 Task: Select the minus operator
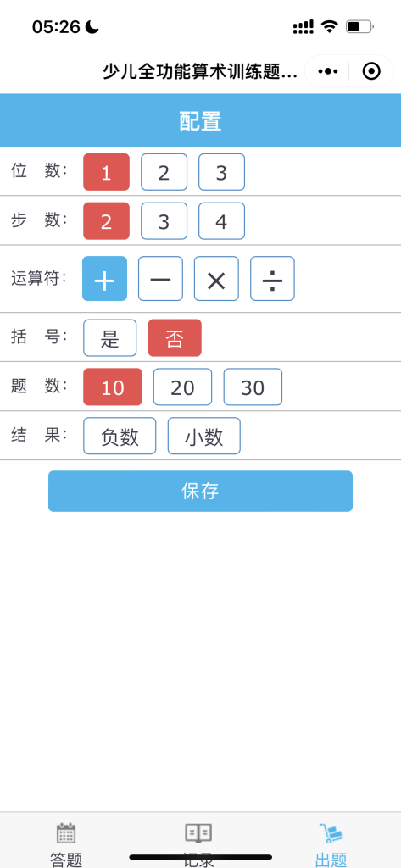160,278
